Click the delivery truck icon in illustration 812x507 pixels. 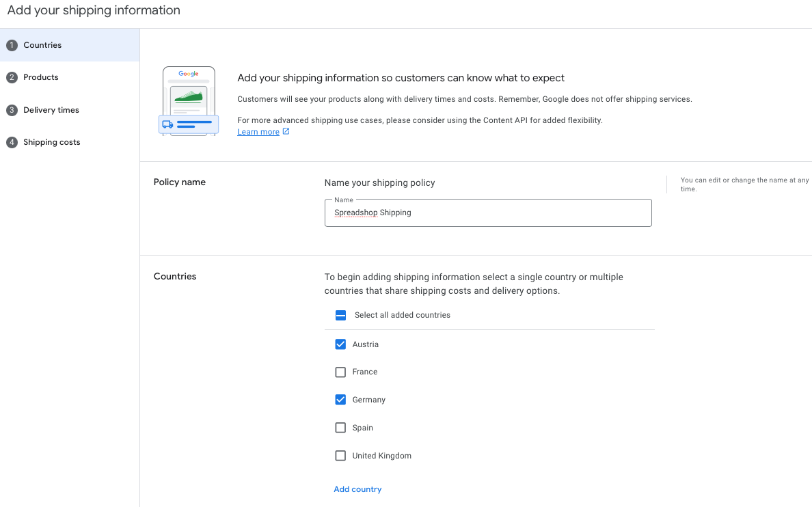pos(167,124)
